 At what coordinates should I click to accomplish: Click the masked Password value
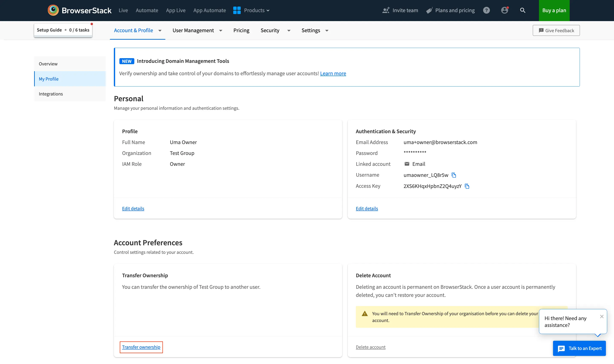coord(415,152)
